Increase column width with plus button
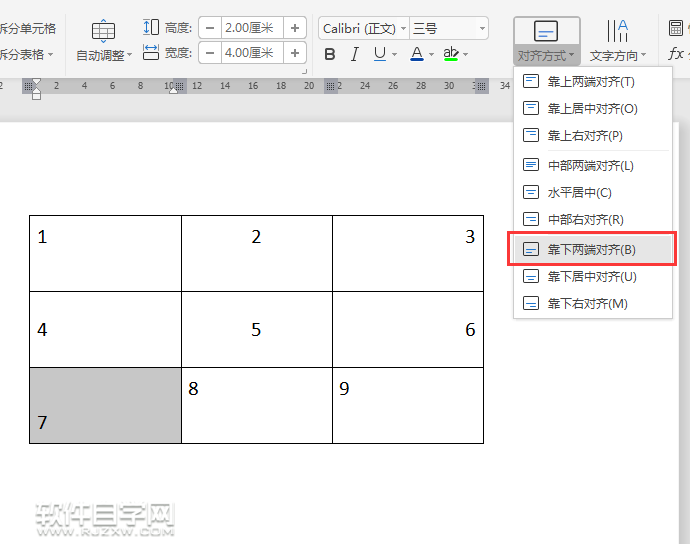 coord(295,53)
